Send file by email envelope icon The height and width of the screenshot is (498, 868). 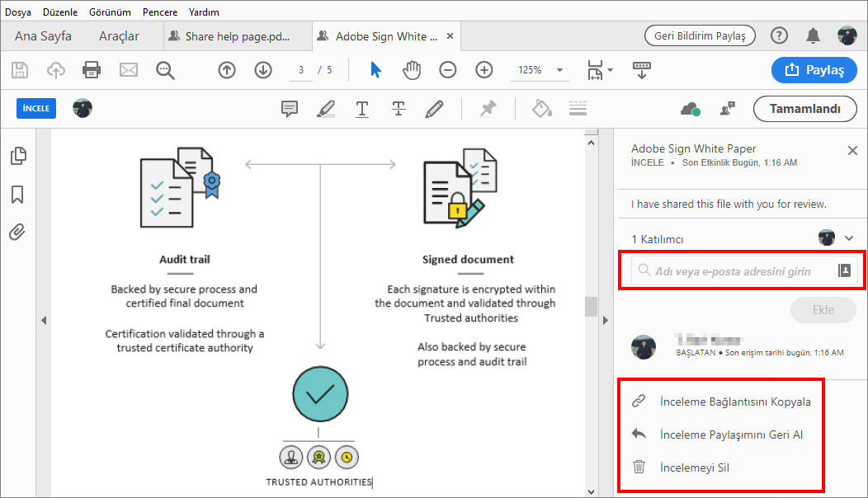point(129,70)
